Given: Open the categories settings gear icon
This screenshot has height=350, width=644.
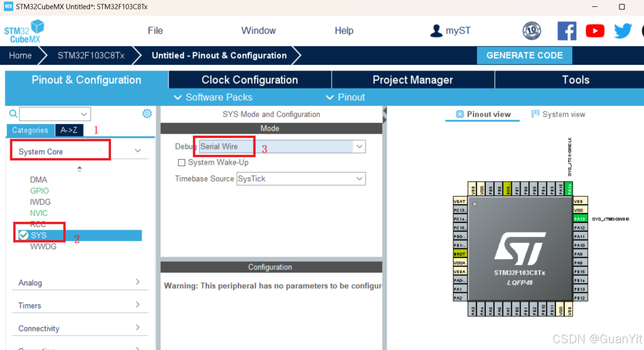Looking at the screenshot, I should 147,113.
